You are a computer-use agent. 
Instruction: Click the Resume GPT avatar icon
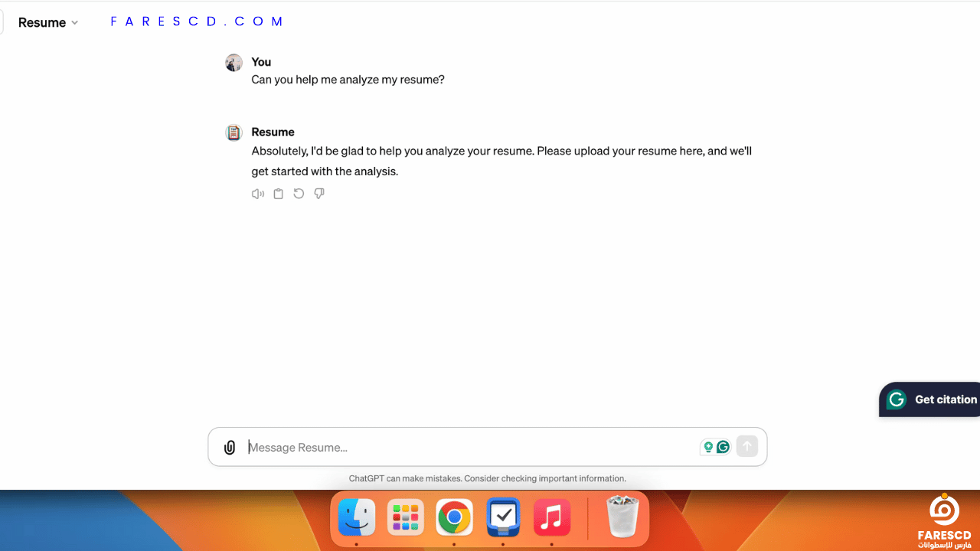pos(234,132)
